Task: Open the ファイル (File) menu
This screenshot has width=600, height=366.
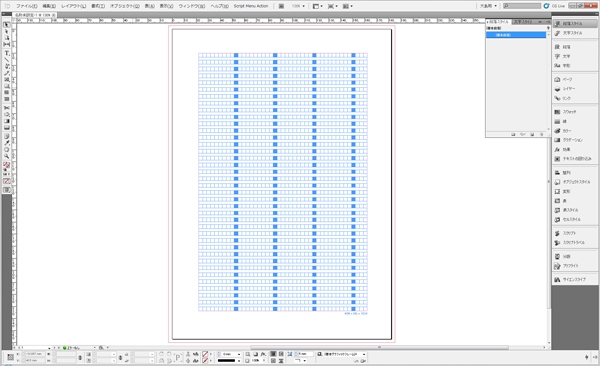Action: point(26,6)
